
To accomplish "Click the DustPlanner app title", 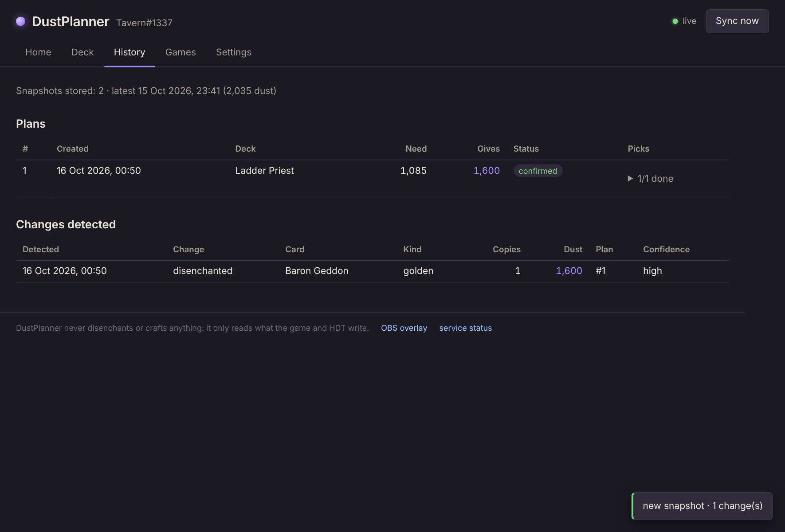I will (x=71, y=21).
